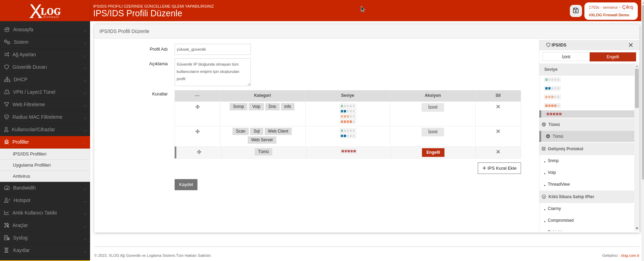Click move handle of Scan rule row
Screen dimensions: 644x261
pos(197,132)
